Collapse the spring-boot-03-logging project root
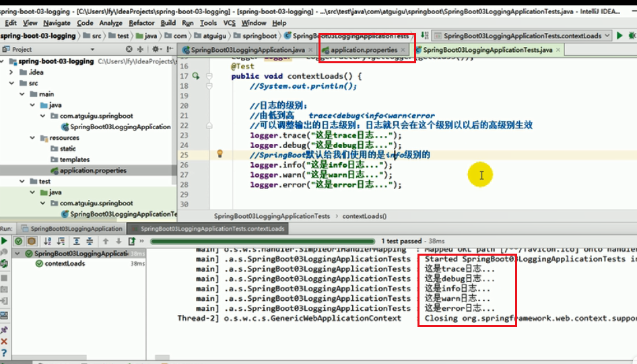Viewport: 637px width, 364px height. 3,61
